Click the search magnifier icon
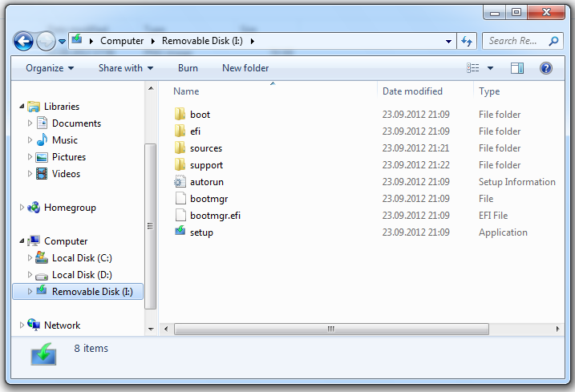Screen dimensions: 575x392 [x=553, y=41]
